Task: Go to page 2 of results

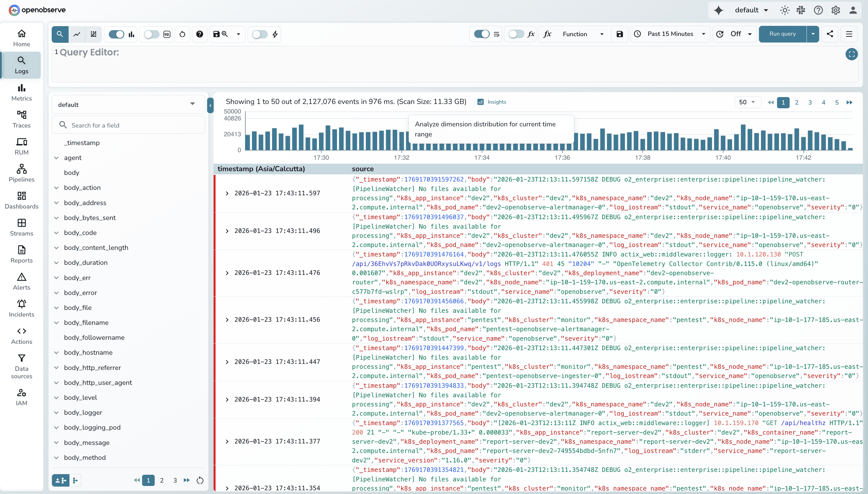Action: click(797, 102)
